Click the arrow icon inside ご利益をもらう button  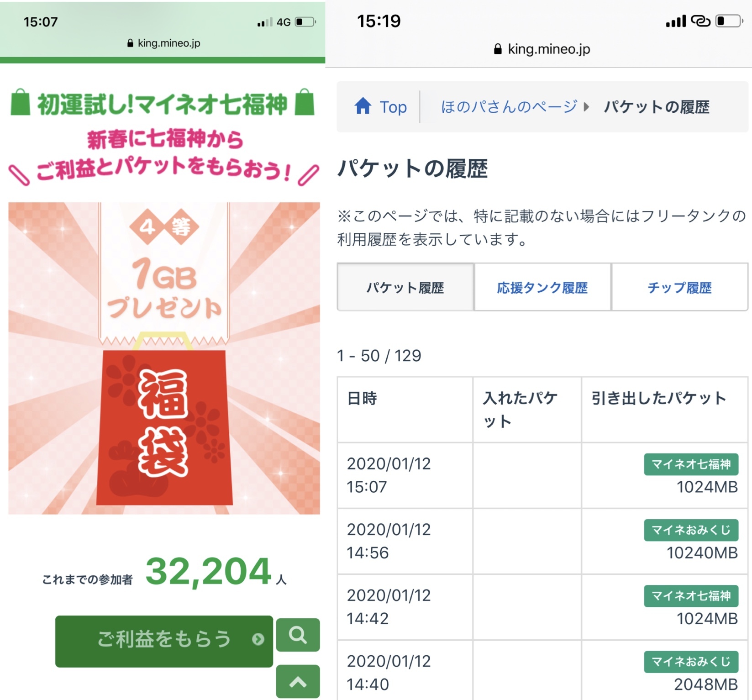pyautogui.click(x=258, y=639)
